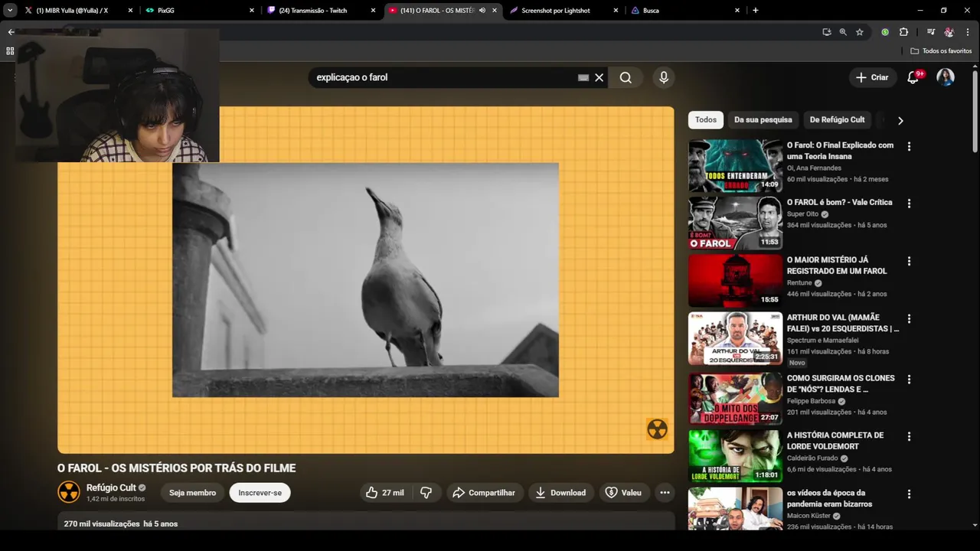Open Chrome three-dot menu
This screenshot has width=980, height=551.
(968, 32)
